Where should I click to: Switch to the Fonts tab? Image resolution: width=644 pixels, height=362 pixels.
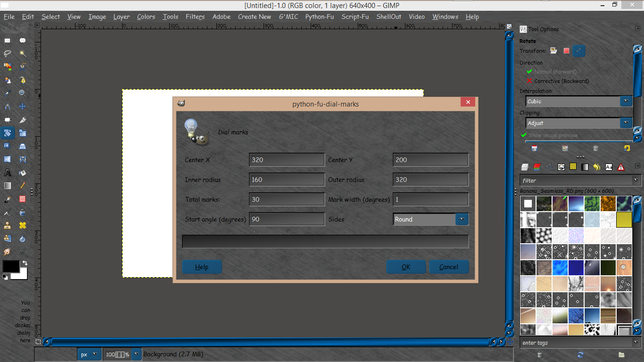pos(609,167)
